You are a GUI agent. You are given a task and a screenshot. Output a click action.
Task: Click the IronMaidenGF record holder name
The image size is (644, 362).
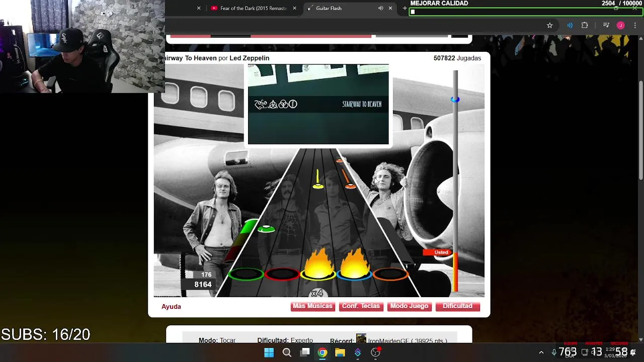coord(388,340)
